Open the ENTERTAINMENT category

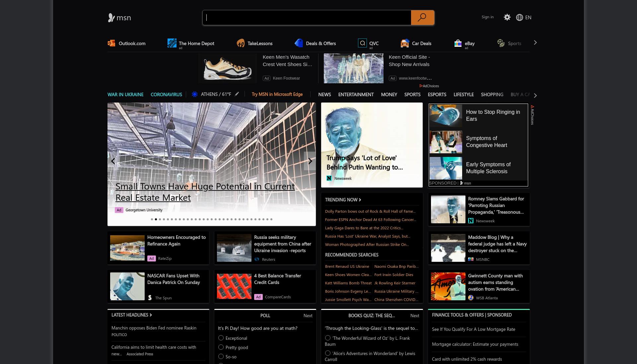(x=356, y=95)
